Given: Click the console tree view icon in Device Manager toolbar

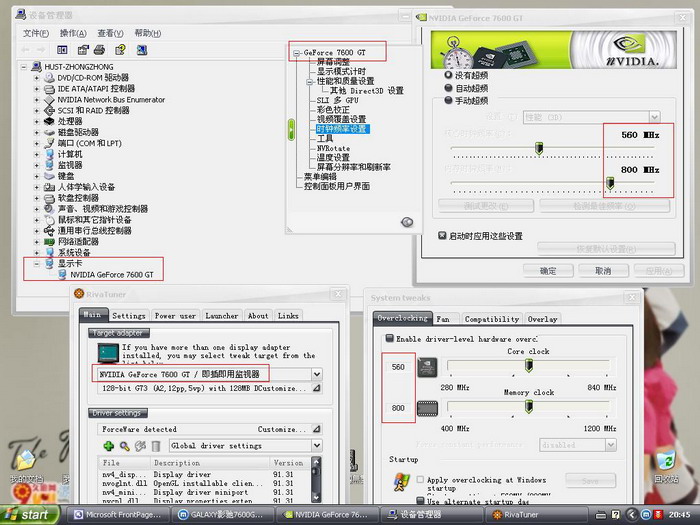Looking at the screenshot, I should click(62, 50).
